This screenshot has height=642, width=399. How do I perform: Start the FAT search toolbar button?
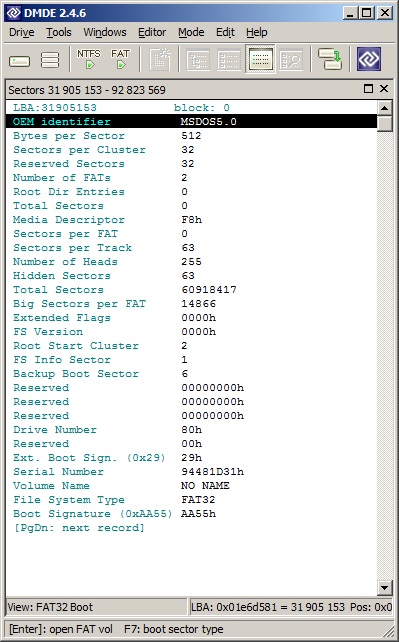[120, 59]
